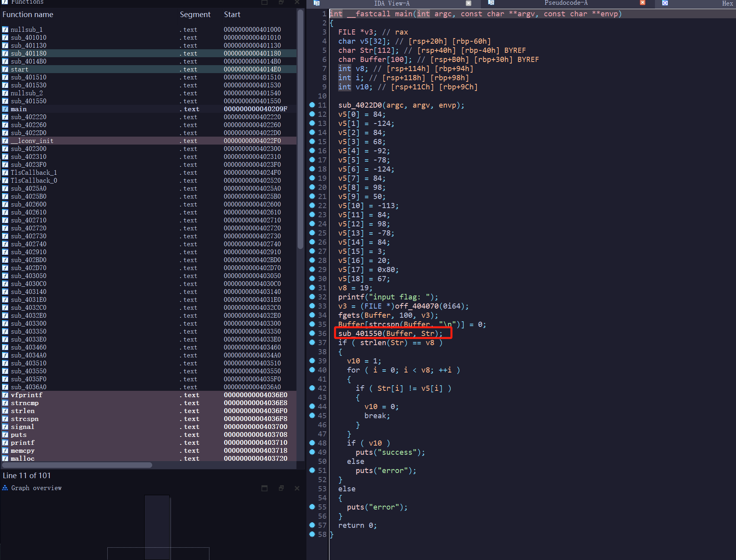Viewport: 736px width, 560px height.
Task: Toggle breakpoint on line 51
Action: click(312, 470)
